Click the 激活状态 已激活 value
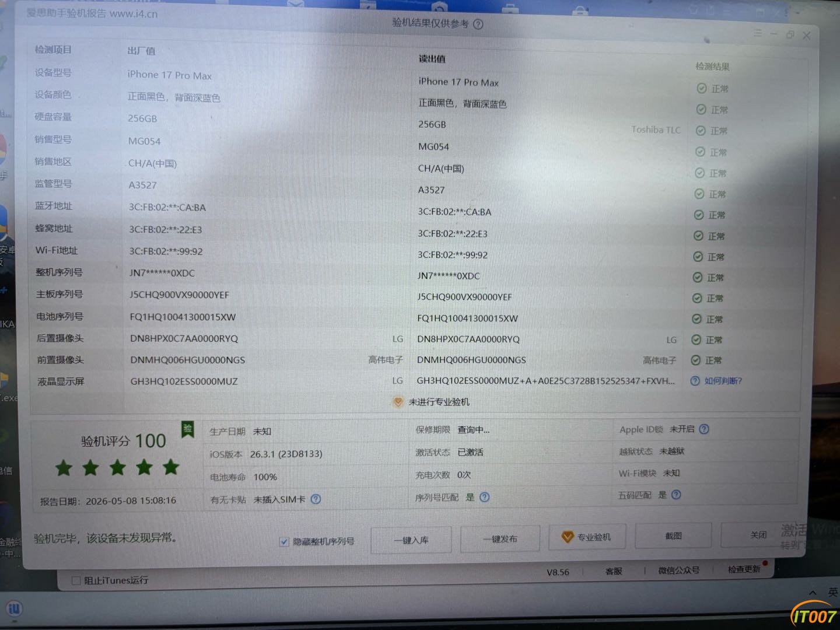840x630 pixels. (470, 452)
